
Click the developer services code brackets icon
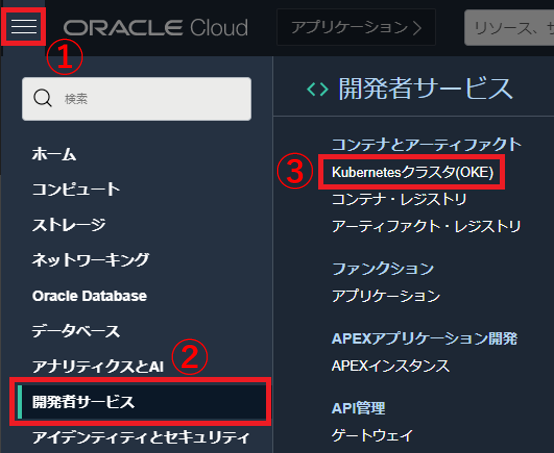tap(317, 89)
